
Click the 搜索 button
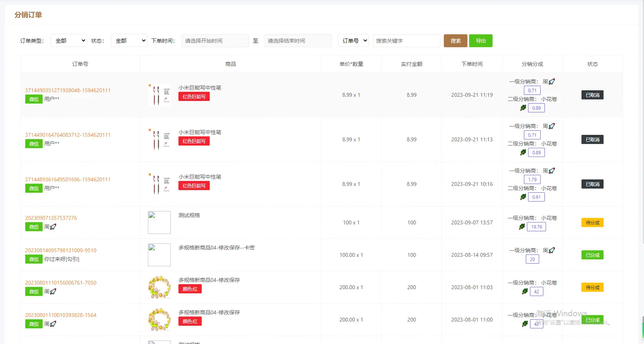[455, 41]
